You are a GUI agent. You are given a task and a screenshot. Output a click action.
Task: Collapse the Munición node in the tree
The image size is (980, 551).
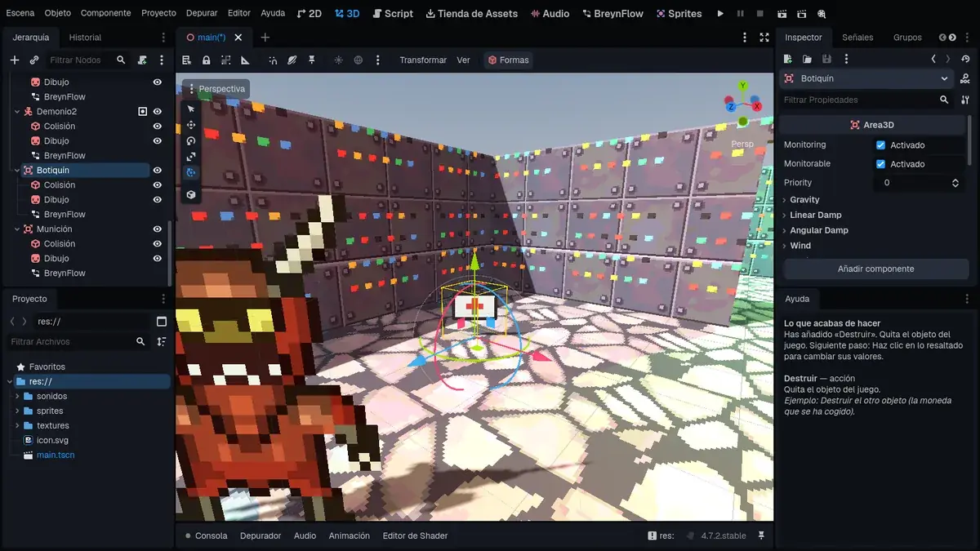point(17,229)
